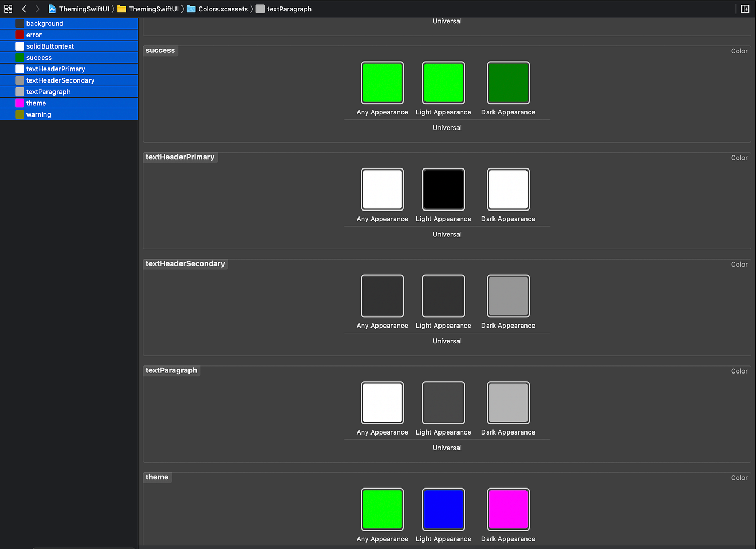Select textParagraph Any Appearance white swatch
The width and height of the screenshot is (756, 549).
[382, 403]
